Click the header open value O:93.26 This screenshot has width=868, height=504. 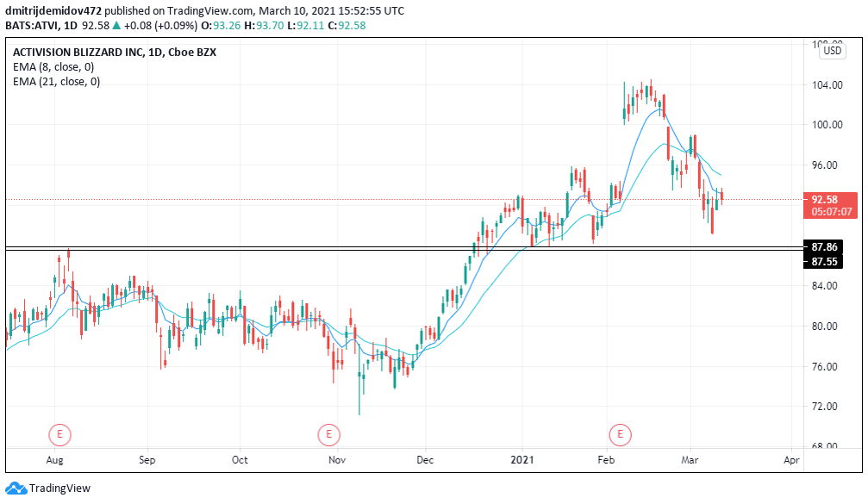221,26
